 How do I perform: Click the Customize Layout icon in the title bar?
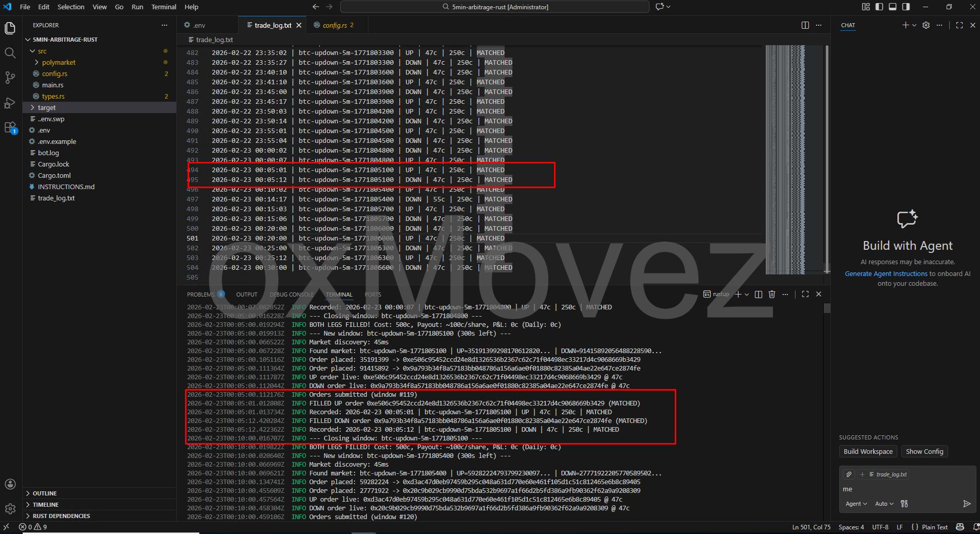coord(866,7)
